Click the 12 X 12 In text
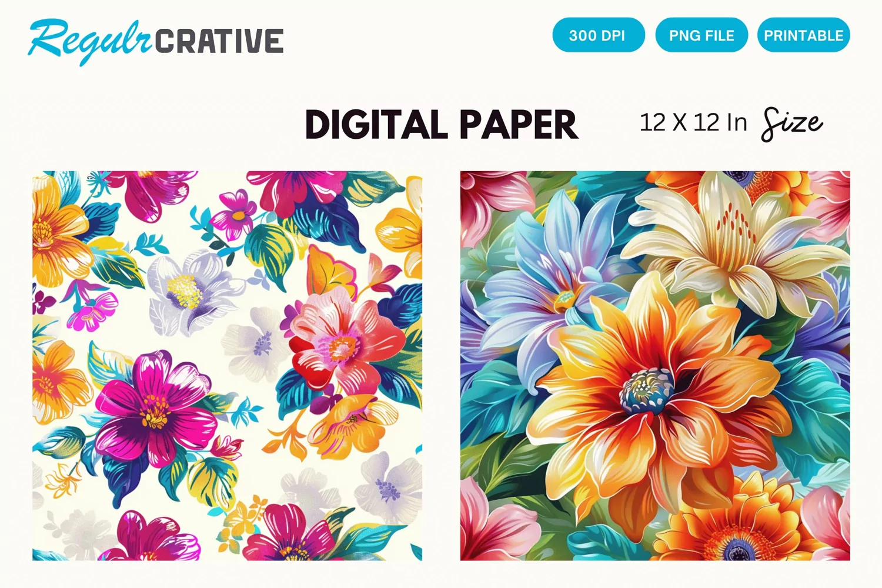Screen dimensions: 882x588 693,123
